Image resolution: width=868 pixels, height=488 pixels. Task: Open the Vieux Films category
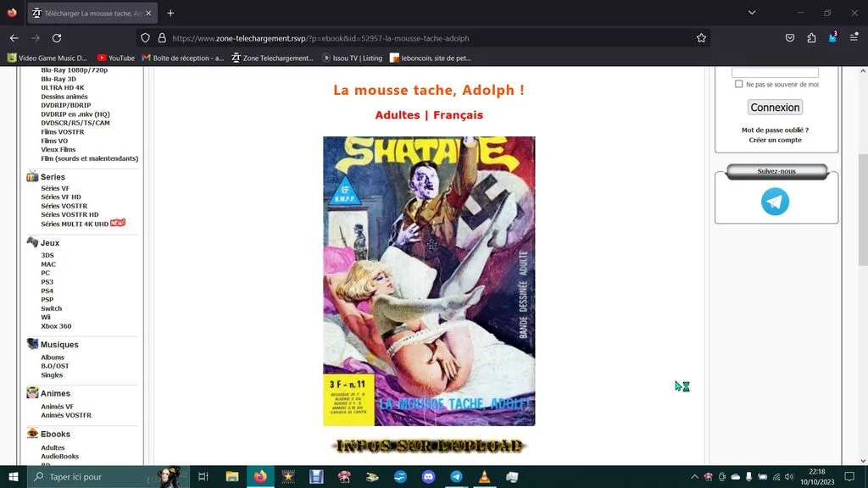tap(58, 149)
